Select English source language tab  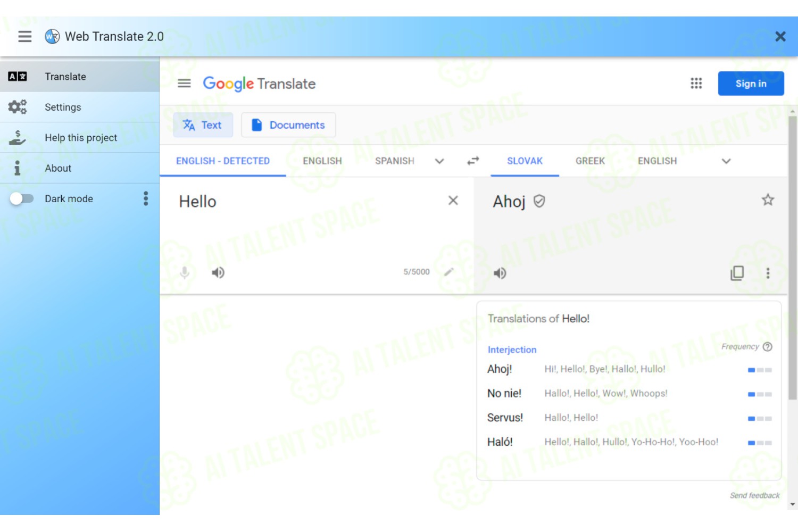322,161
